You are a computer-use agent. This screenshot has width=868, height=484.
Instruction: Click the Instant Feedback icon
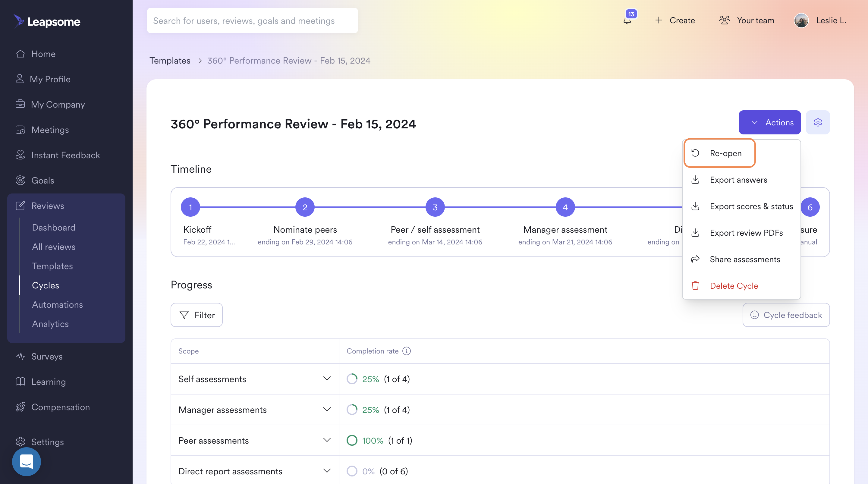[x=20, y=155]
